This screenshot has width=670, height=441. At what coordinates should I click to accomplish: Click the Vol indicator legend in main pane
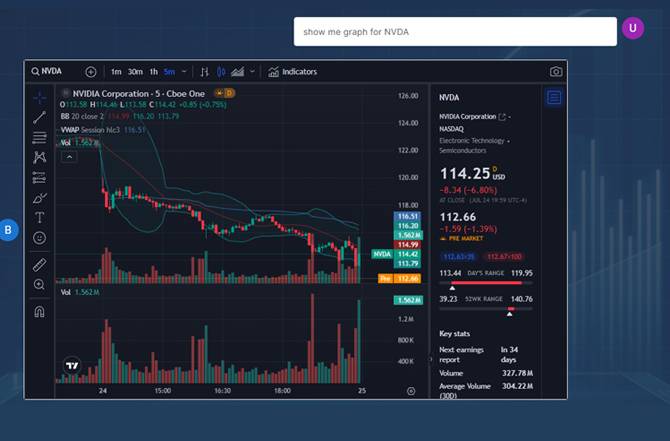65,143
